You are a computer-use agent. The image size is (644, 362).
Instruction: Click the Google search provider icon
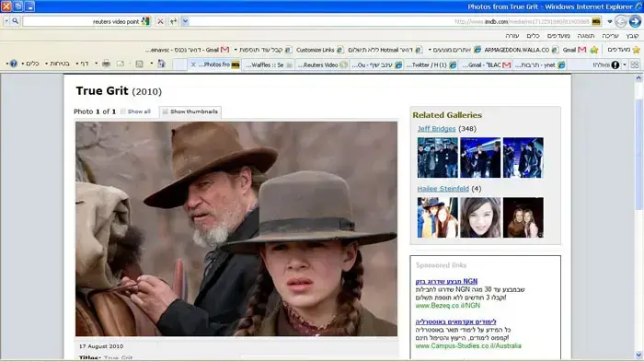tap(145, 21)
